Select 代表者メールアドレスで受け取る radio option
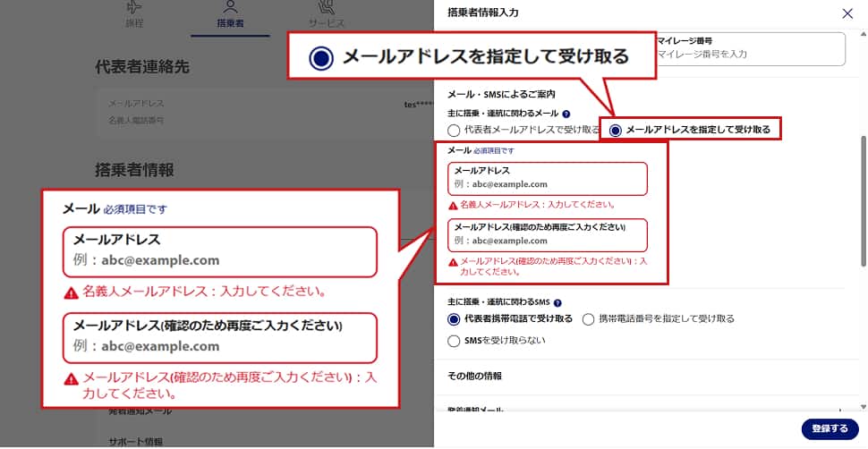Screen dimensions: 868x449 click(454, 131)
